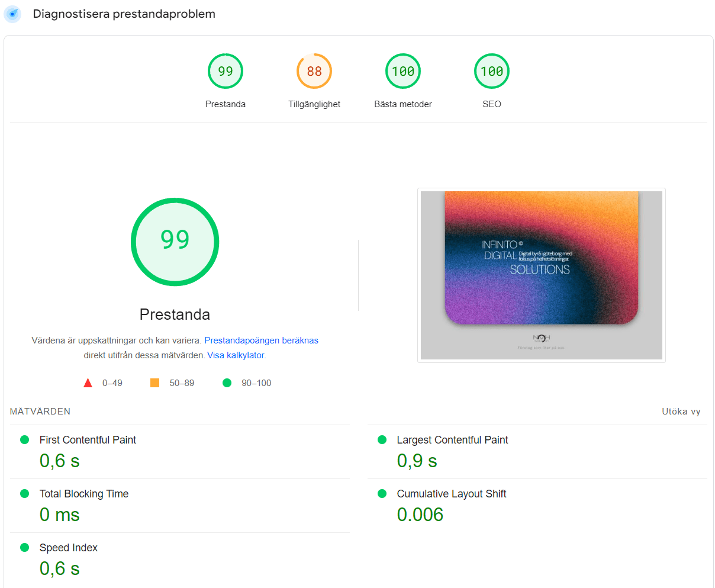715x588 pixels.
Task: Click the First Contentful Paint value 0,6 s
Action: click(x=60, y=461)
